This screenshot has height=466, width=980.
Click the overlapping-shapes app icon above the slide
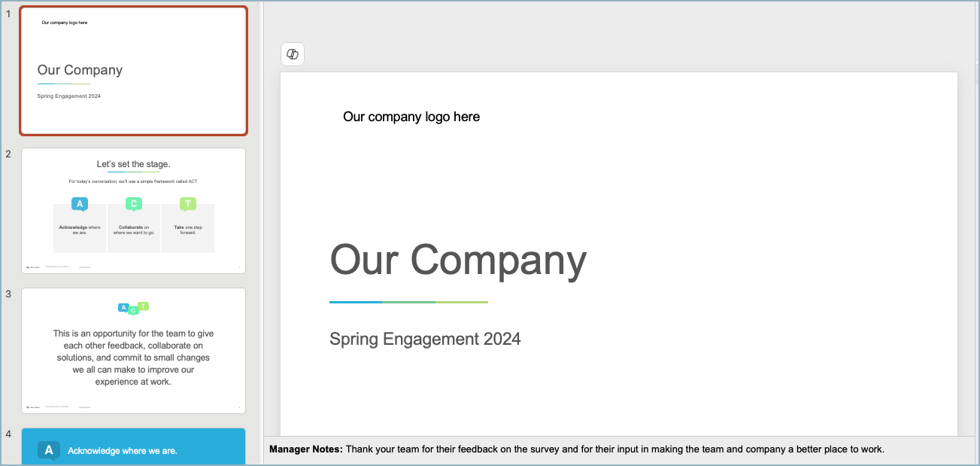pyautogui.click(x=293, y=53)
